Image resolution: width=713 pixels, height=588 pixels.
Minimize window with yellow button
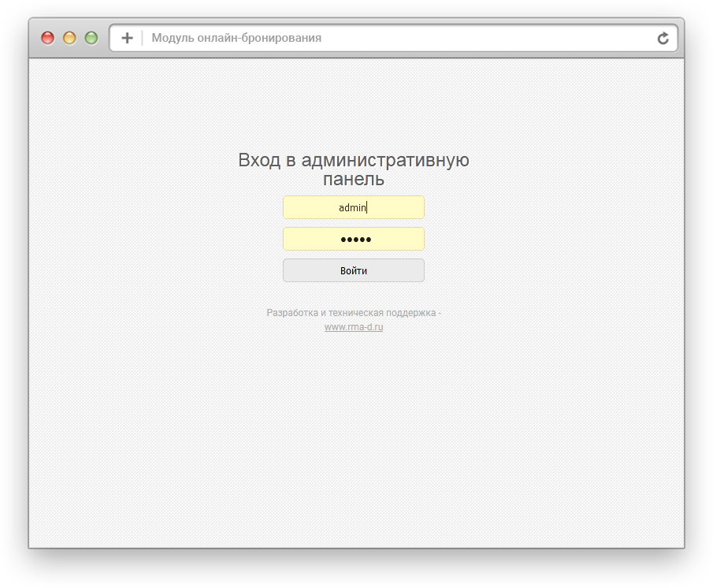[69, 38]
